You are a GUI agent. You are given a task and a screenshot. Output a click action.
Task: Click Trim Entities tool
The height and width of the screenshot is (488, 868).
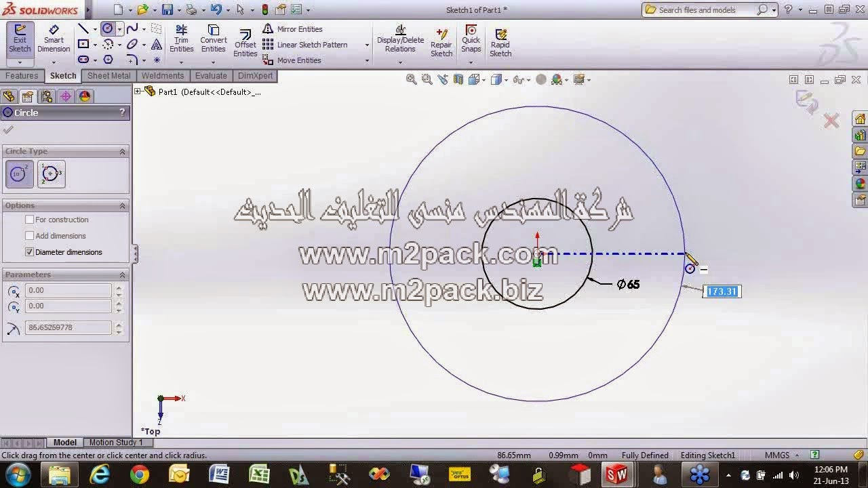(x=181, y=39)
